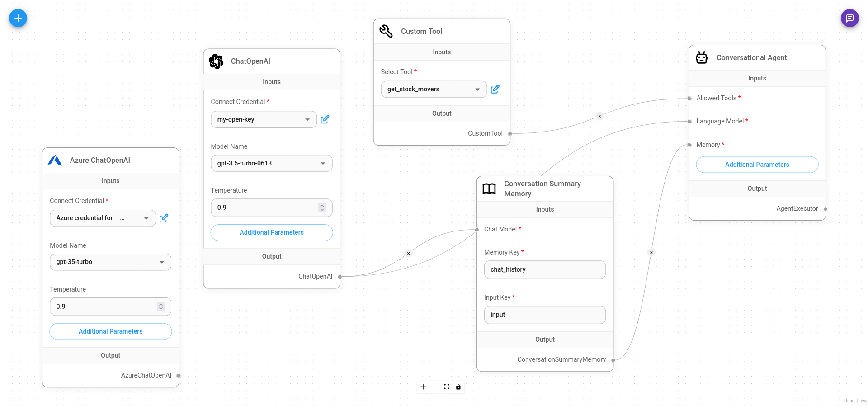Viewport: 868px width, 406px height.
Task: Click the React Flow attribution link
Action: [x=855, y=401]
